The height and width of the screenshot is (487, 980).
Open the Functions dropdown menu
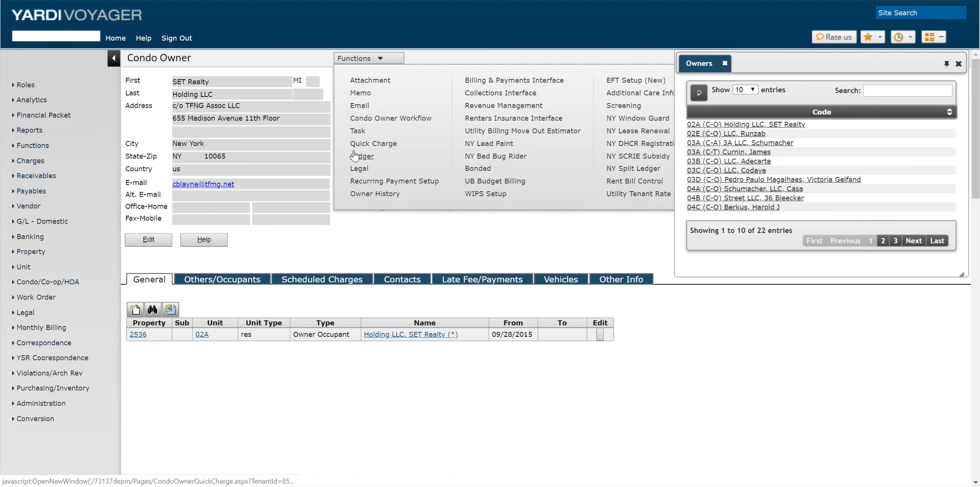(x=369, y=58)
